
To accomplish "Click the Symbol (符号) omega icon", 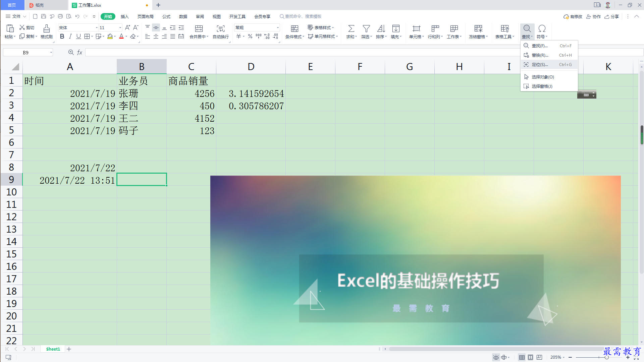I will [542, 28].
